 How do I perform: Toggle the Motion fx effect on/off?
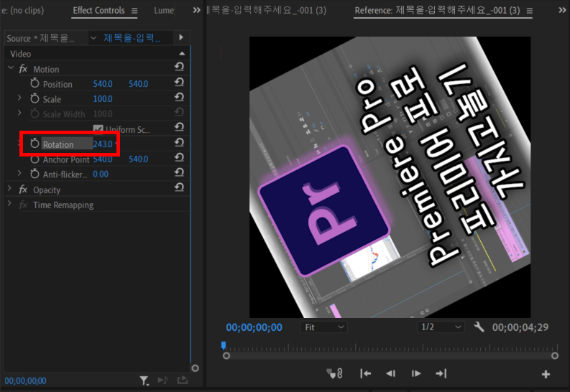[23, 69]
